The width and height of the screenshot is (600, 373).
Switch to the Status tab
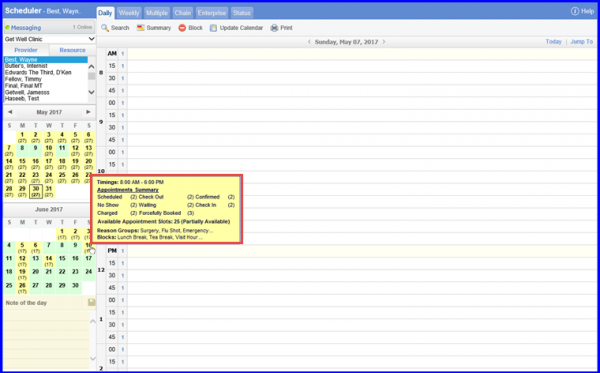point(242,13)
